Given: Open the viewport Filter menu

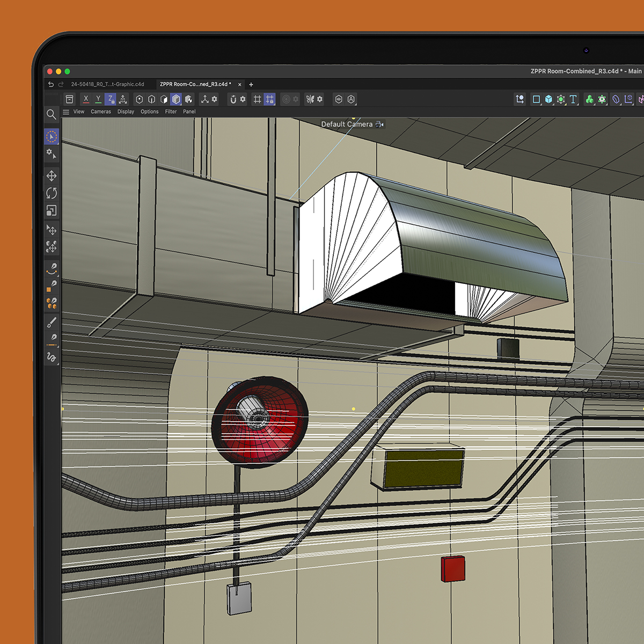Looking at the screenshot, I should (x=171, y=112).
